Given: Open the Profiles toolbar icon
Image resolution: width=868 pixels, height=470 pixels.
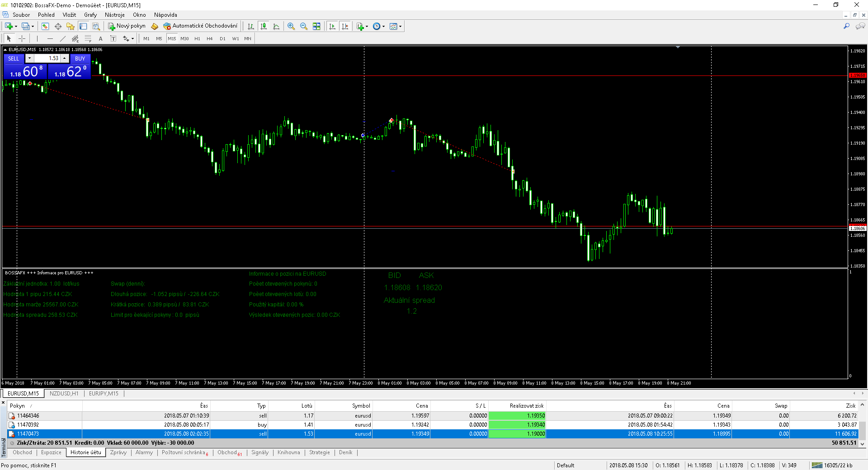Looking at the screenshot, I should [25, 26].
